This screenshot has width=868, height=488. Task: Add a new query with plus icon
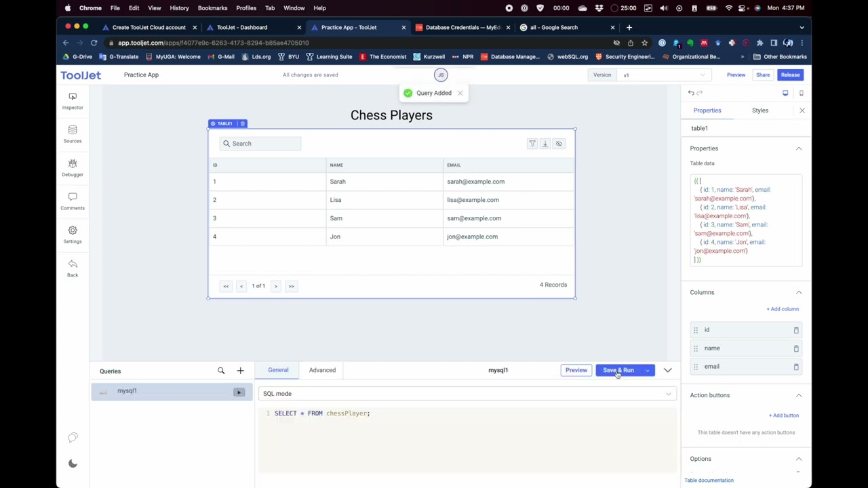pos(240,371)
